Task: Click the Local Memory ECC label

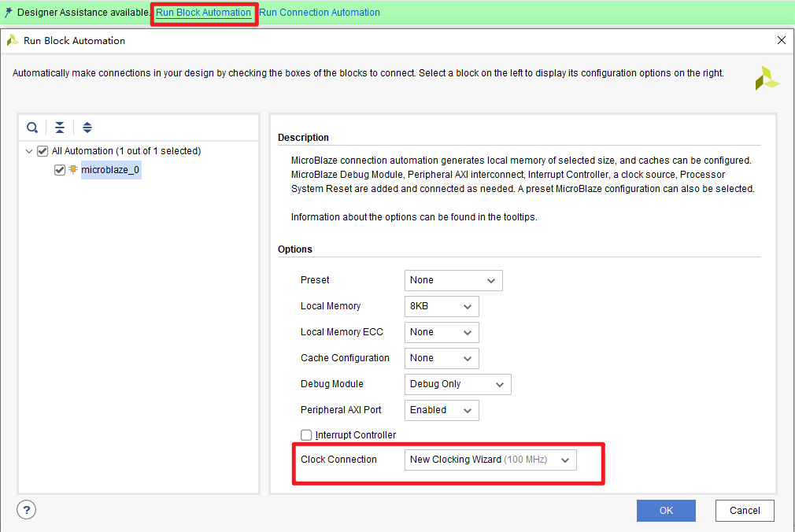Action: click(342, 331)
